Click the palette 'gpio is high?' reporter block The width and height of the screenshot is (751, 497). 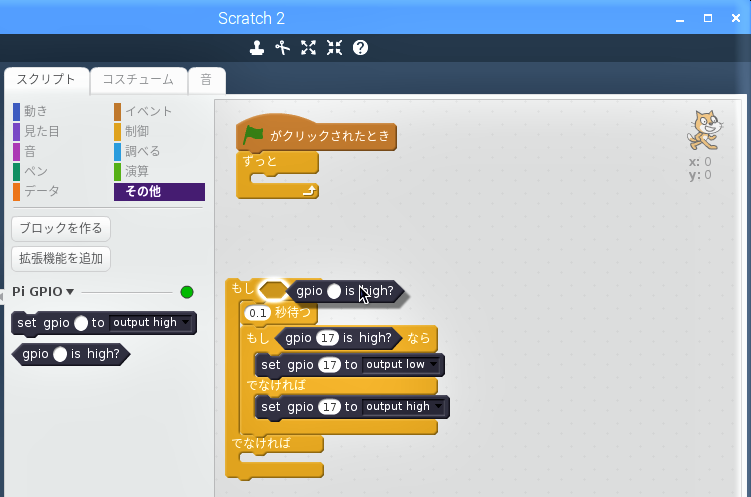pos(70,354)
